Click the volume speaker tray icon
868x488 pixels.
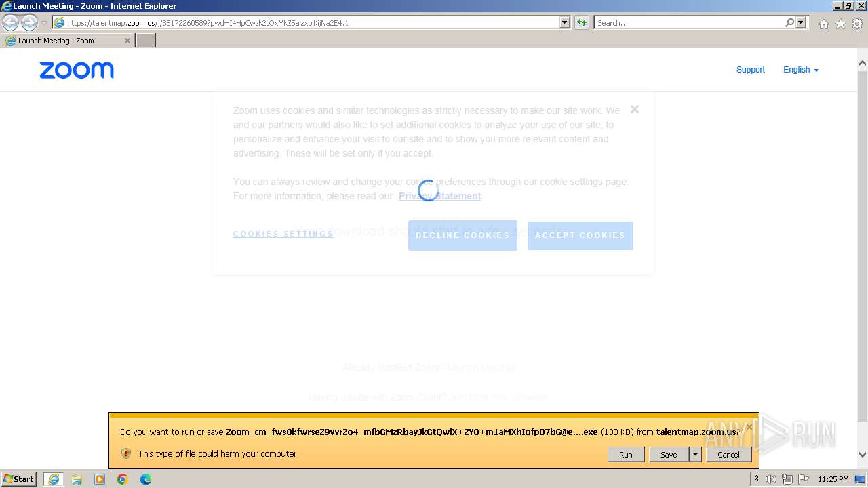[771, 479]
